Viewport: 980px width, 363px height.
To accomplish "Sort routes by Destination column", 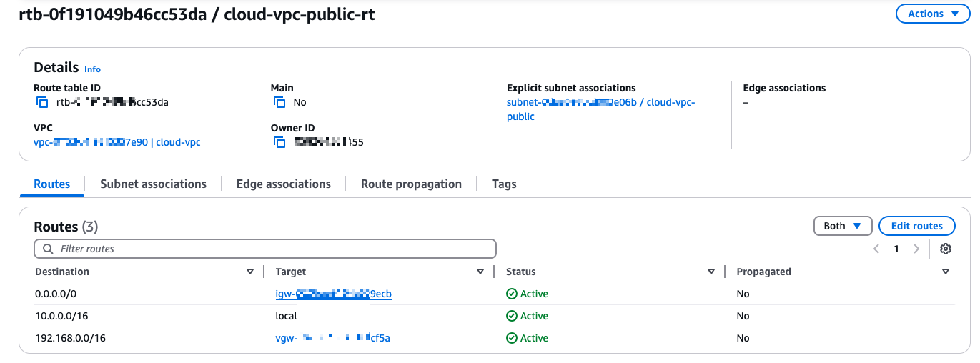I will pos(250,272).
